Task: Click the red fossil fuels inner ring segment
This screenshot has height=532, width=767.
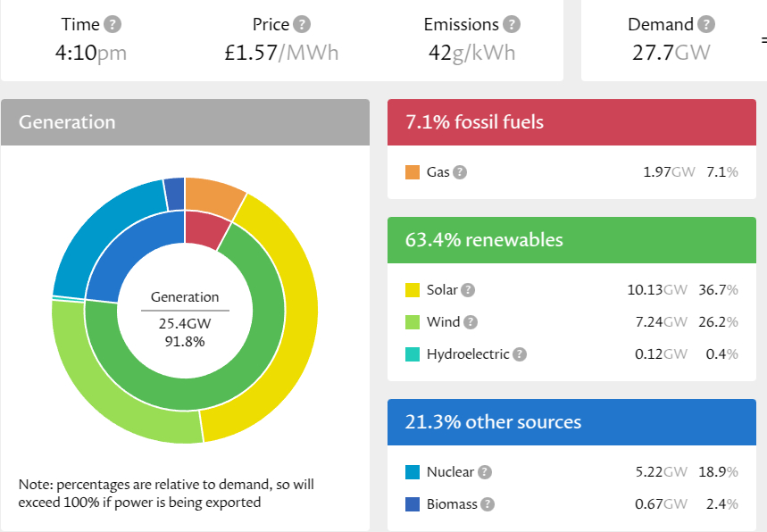Action: tap(205, 229)
